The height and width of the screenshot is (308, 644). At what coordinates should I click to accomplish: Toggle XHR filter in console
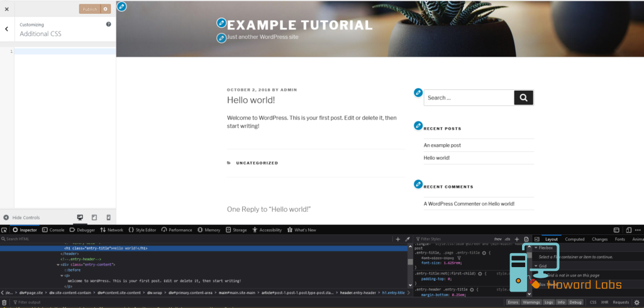[x=604, y=302]
